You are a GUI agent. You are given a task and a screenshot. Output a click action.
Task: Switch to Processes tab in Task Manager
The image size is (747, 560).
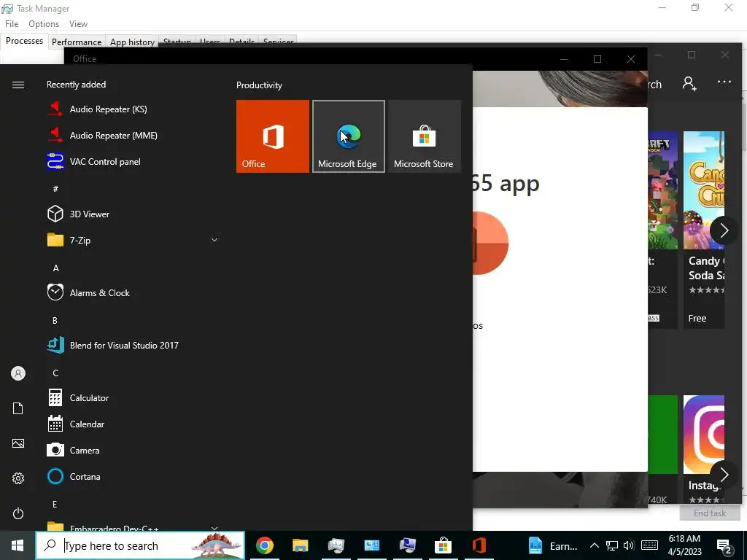(x=24, y=41)
